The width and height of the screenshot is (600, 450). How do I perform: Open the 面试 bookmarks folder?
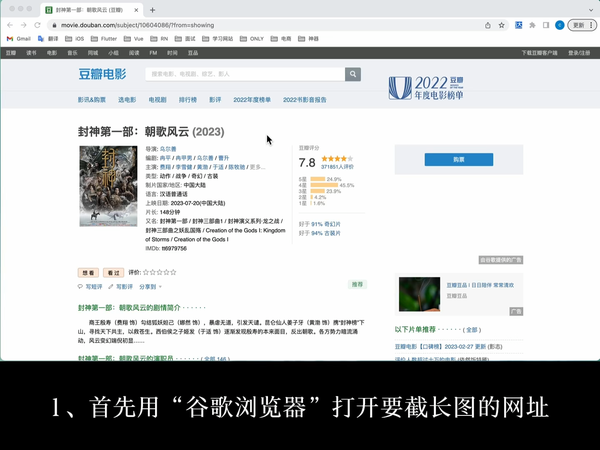tap(185, 39)
